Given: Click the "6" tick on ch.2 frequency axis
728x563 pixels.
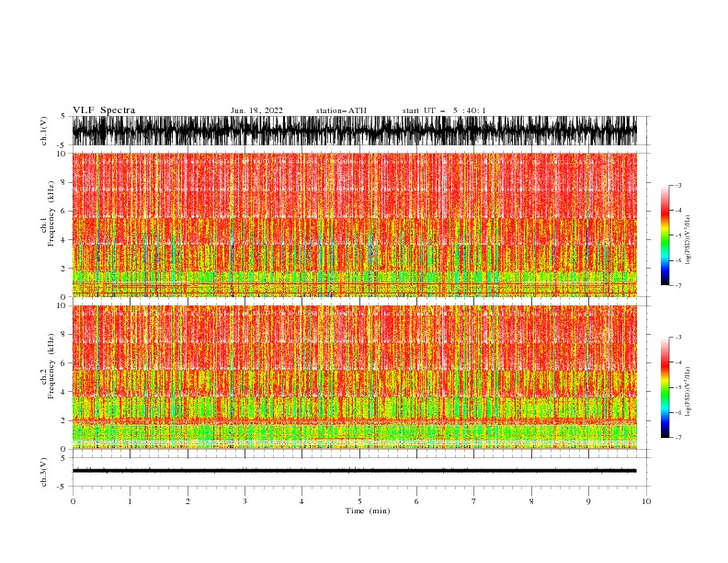Looking at the screenshot, I should (63, 363).
